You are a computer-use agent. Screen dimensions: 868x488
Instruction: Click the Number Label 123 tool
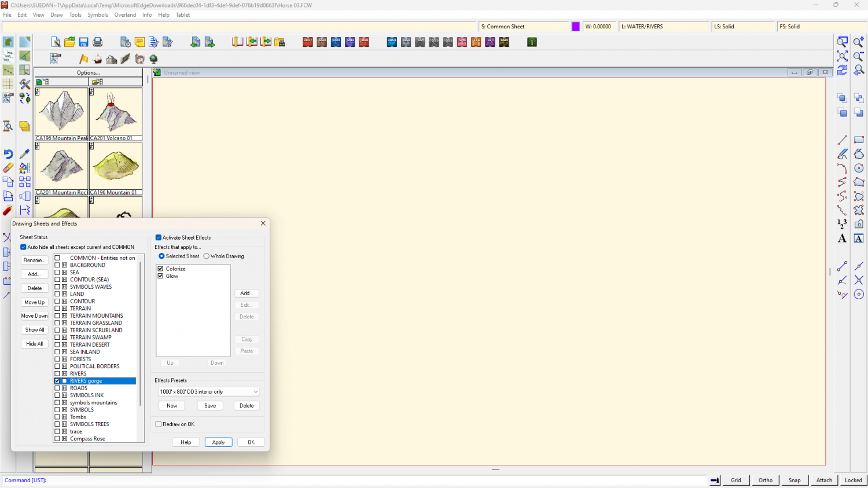[842, 224]
